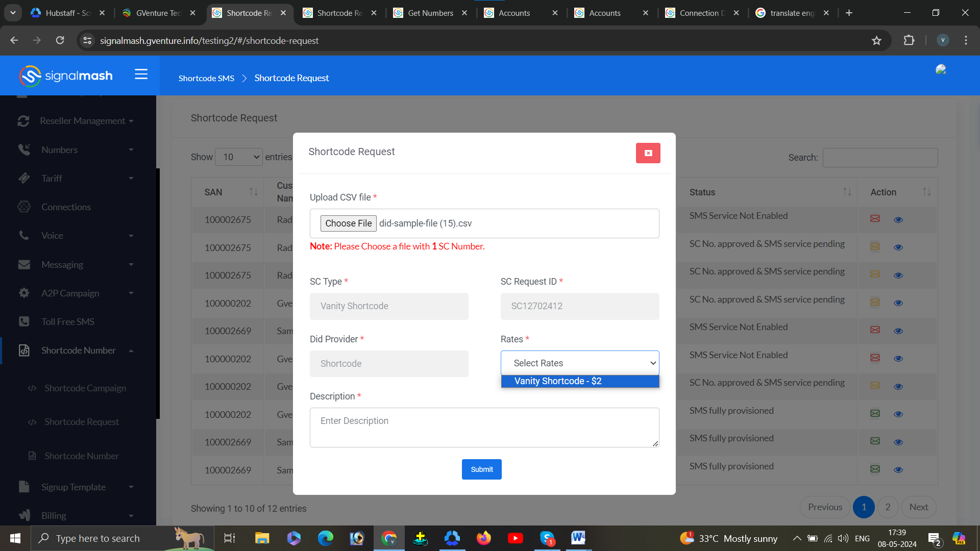The height and width of the screenshot is (551, 980).
Task: Click yellow envelope icon in seventh row
Action: pyautogui.click(x=875, y=386)
